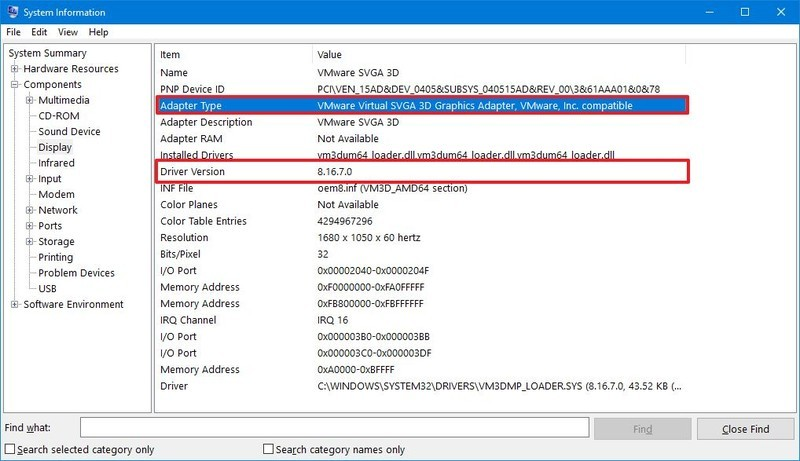Open the File menu

tap(13, 32)
